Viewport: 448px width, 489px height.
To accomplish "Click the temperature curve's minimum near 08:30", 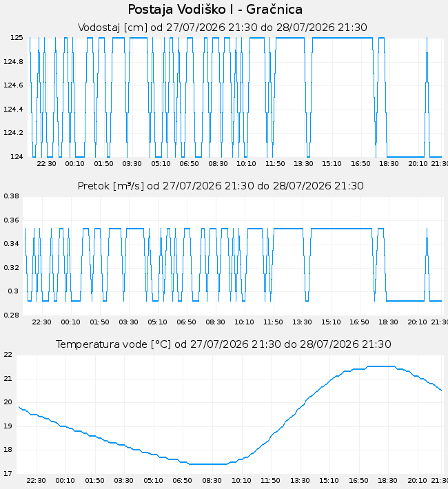I will tap(208, 464).
